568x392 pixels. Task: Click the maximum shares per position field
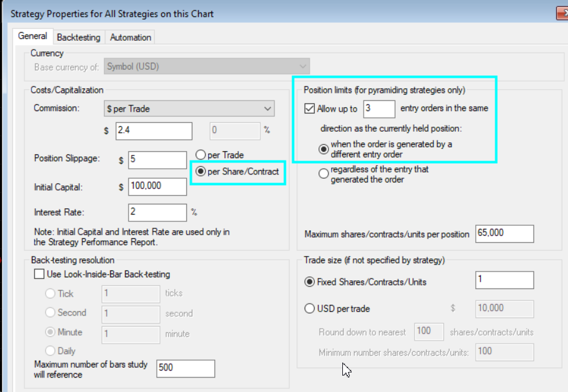pos(505,233)
